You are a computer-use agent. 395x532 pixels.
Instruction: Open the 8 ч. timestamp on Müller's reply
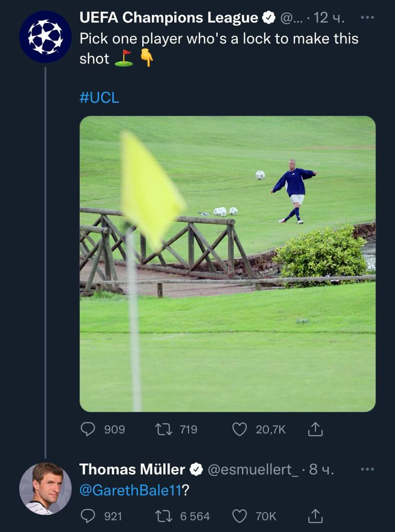pos(321,469)
